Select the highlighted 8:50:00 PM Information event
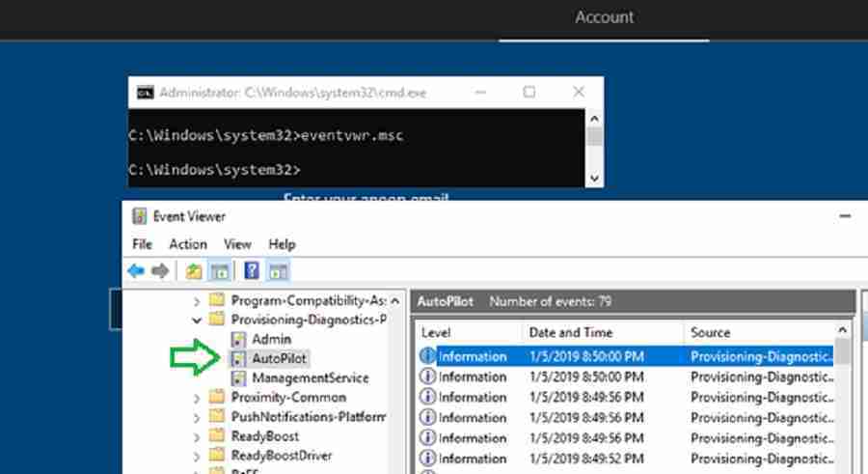 click(626, 356)
